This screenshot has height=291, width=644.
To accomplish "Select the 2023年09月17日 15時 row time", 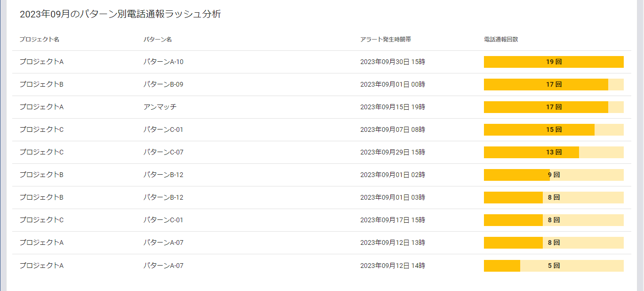I will click(393, 220).
